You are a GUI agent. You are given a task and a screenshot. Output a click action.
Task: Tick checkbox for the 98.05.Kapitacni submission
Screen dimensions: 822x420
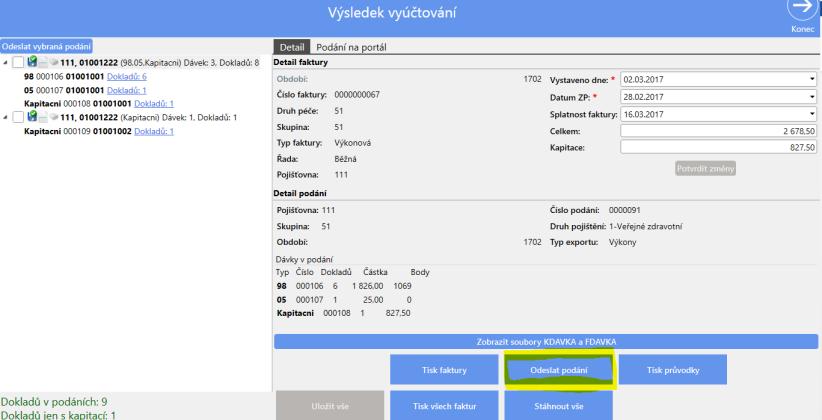(x=18, y=63)
